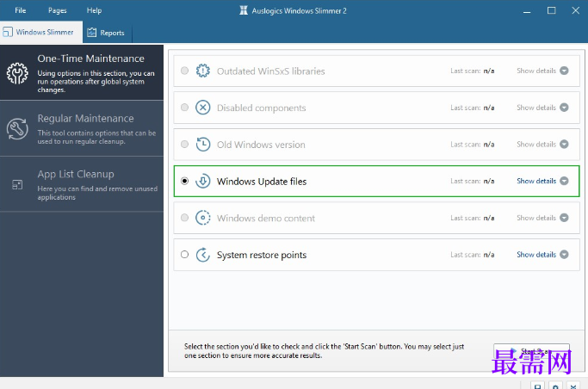Click the Disabled components X-circle icon
The height and width of the screenshot is (389, 588).
203,108
